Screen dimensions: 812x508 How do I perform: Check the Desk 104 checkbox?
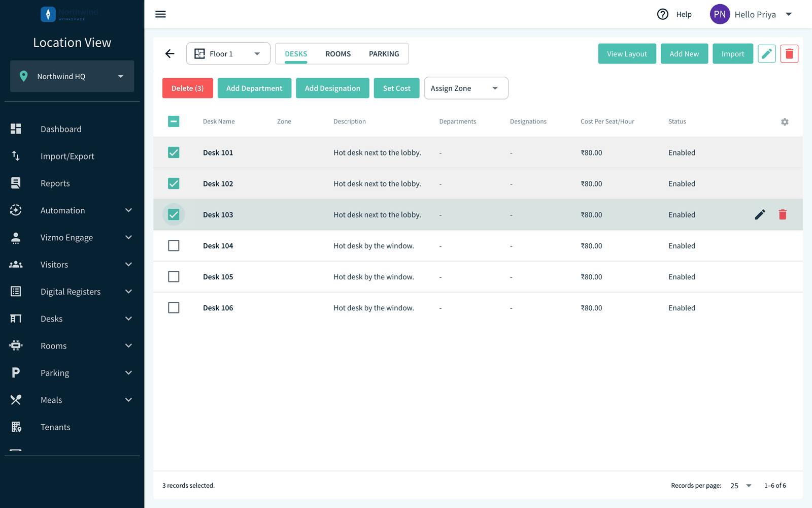click(174, 246)
